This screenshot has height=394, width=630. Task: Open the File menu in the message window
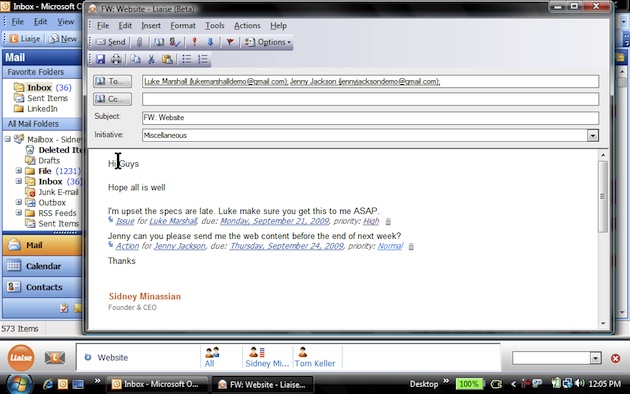(103, 26)
